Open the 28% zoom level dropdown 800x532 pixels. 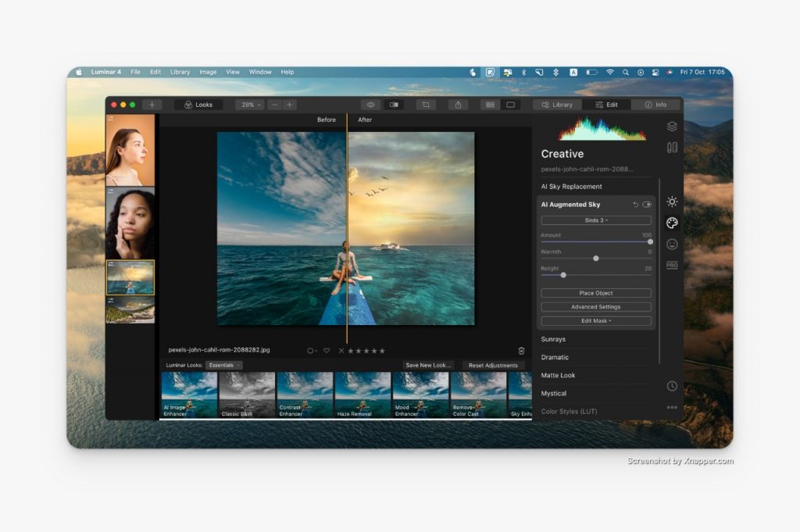(x=250, y=105)
